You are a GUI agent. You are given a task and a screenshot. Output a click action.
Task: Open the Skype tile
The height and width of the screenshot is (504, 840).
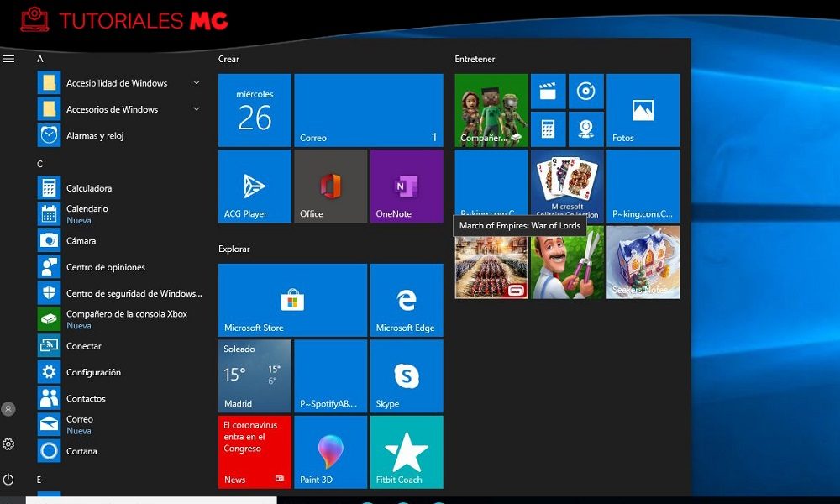407,375
